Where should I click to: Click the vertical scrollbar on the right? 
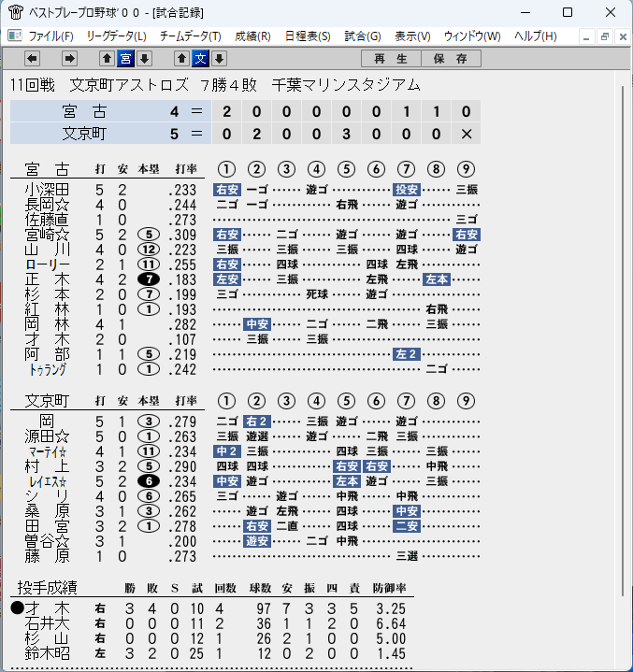pos(623,341)
